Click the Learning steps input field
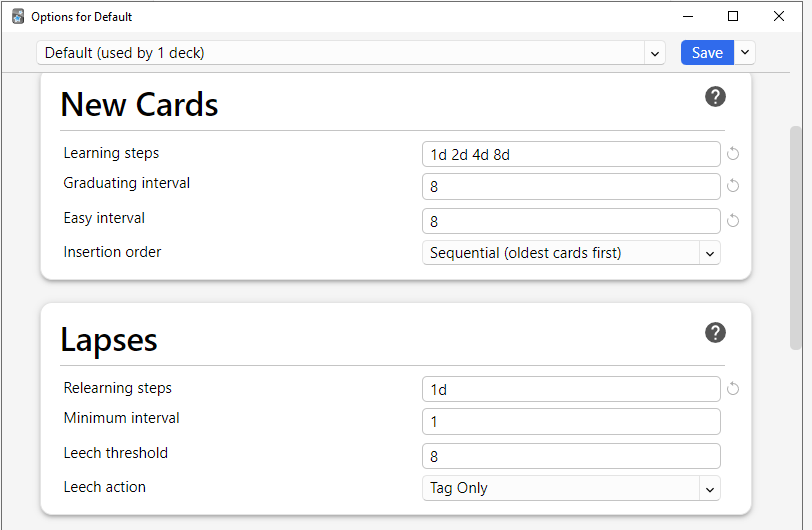Screen dimensions: 812x530 [x=571, y=154]
